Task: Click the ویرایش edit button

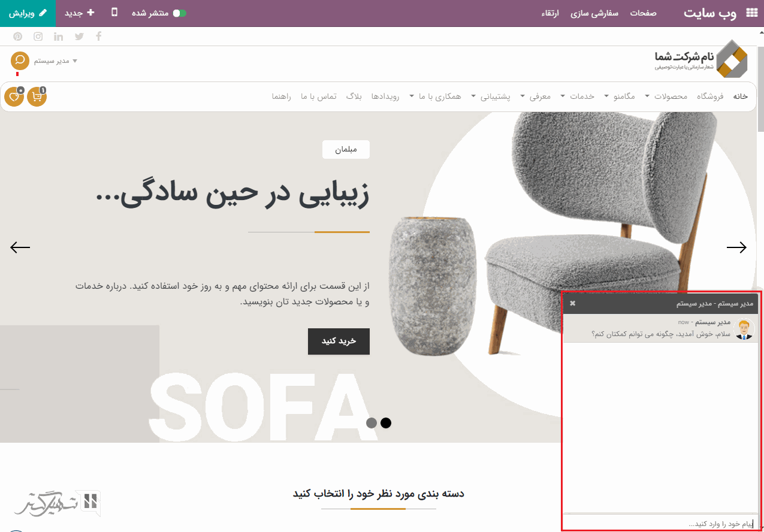Action: (x=28, y=13)
